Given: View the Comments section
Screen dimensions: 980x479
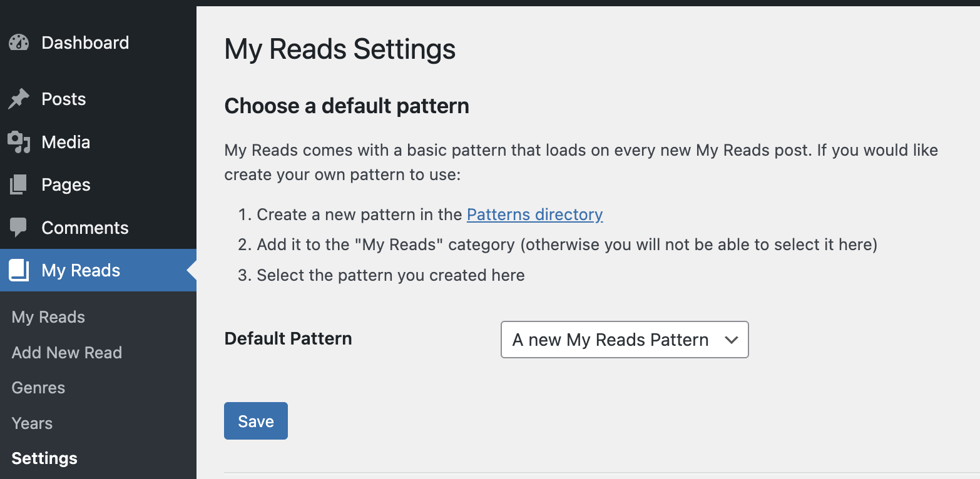Looking at the screenshot, I should pos(84,228).
